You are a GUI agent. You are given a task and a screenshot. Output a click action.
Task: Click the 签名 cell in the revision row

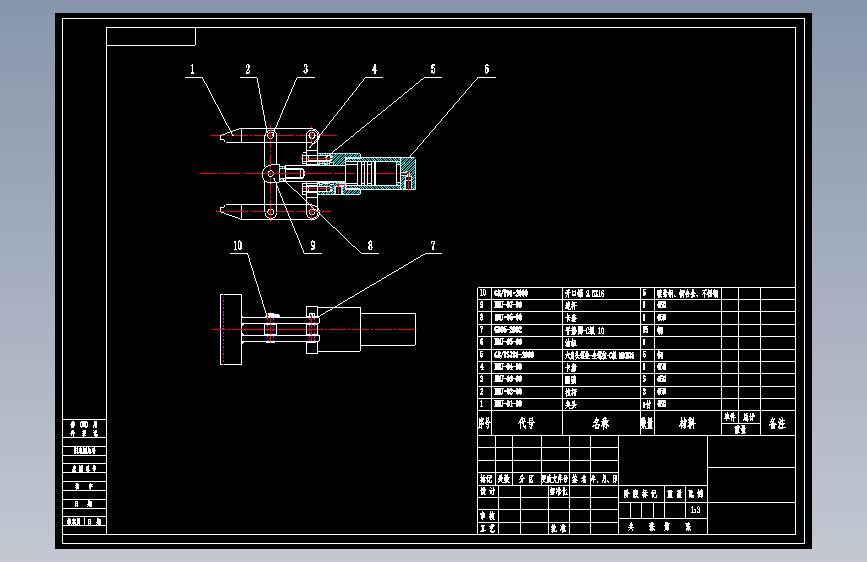point(579,479)
